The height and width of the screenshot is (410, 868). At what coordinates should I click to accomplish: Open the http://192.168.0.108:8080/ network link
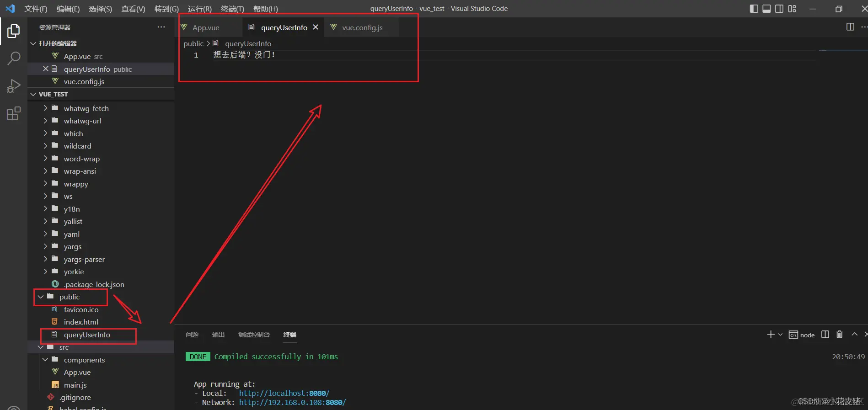[292, 402]
